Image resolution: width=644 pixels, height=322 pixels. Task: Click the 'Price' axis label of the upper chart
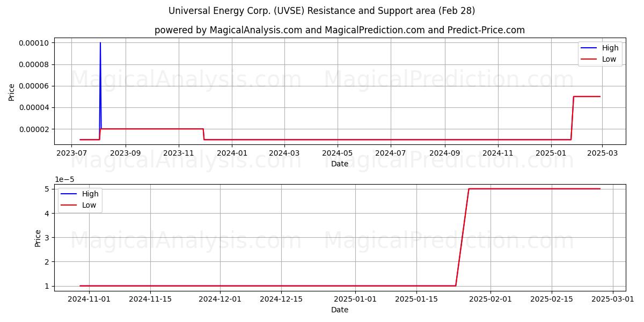(12, 91)
